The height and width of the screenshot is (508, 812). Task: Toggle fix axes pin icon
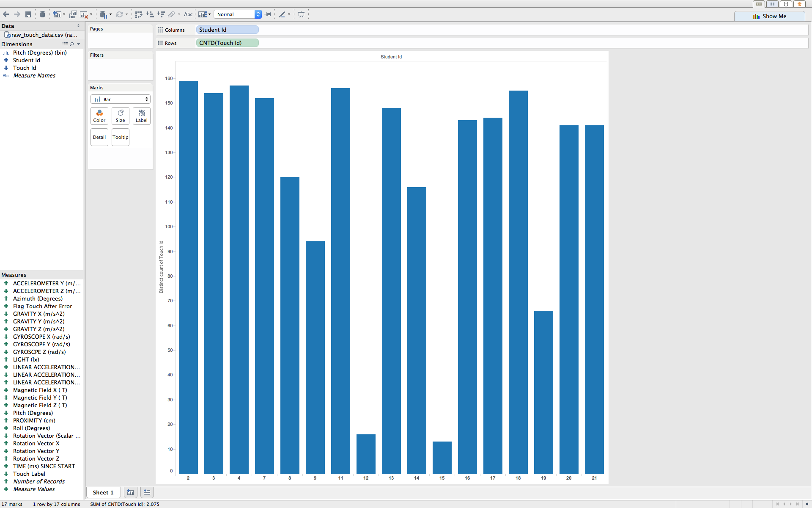[x=268, y=14]
